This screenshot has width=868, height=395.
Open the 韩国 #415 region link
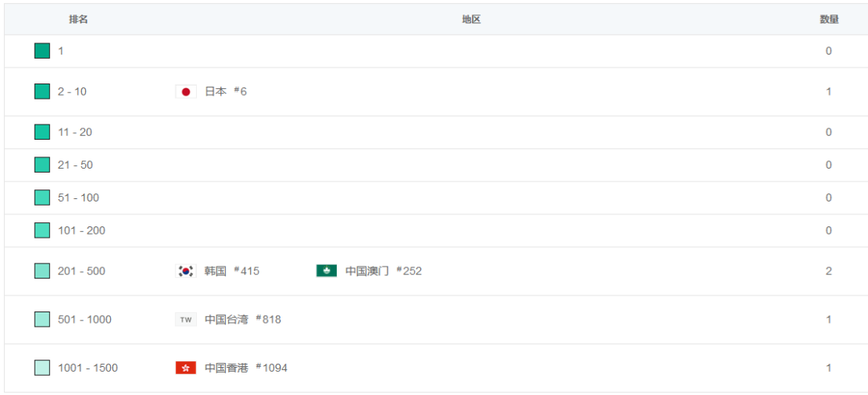pos(231,271)
